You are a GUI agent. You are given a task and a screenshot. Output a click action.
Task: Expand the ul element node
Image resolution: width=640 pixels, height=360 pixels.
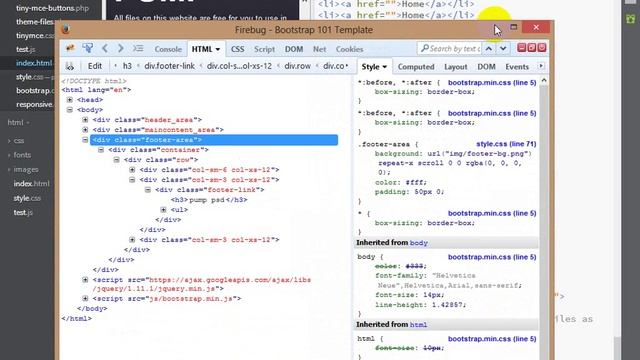point(163,209)
